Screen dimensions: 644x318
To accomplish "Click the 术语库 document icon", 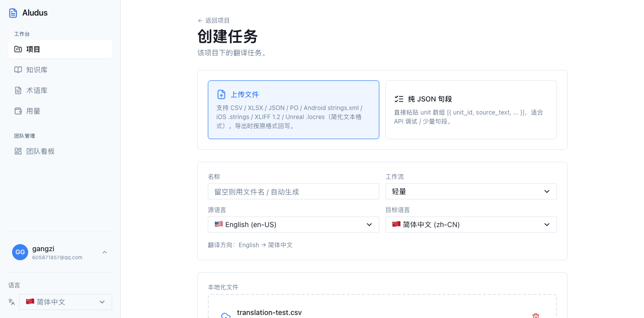I will point(18,90).
